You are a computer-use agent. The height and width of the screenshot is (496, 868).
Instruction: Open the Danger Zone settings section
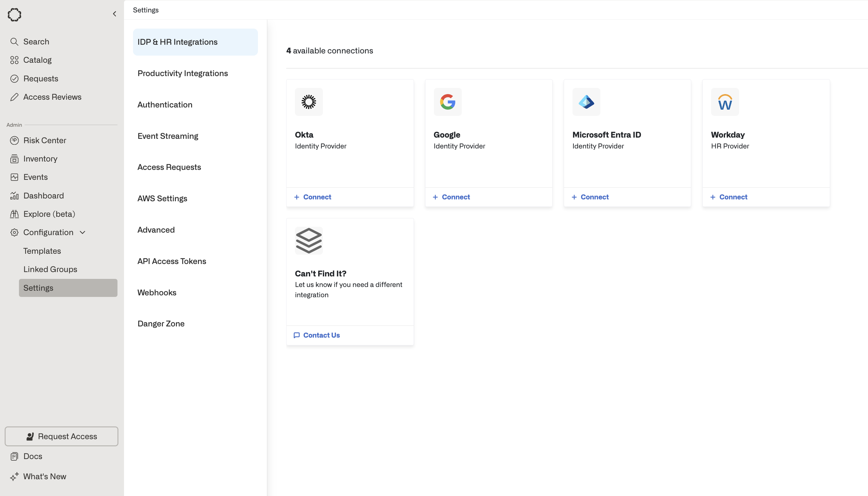[161, 324]
